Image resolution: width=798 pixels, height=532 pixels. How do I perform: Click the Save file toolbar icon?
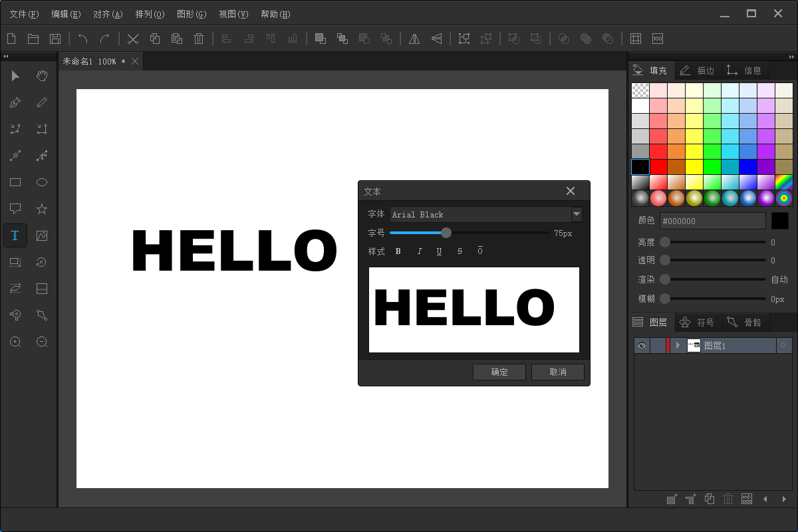pos(55,39)
